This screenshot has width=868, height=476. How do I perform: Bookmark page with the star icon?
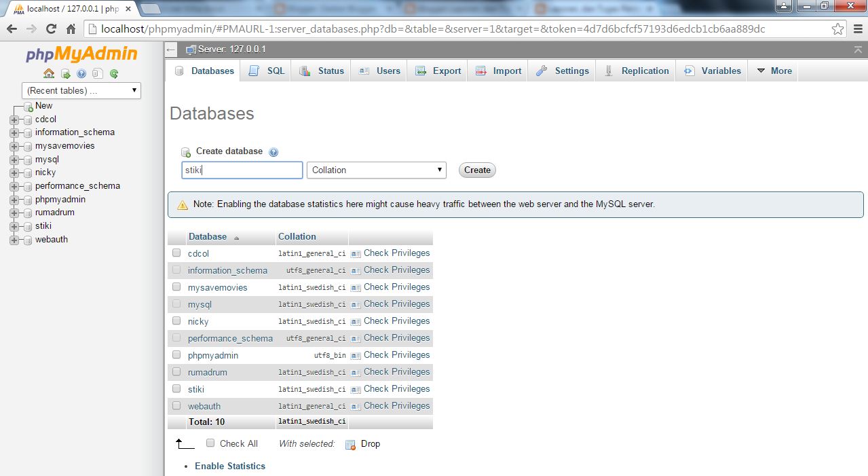point(838,29)
